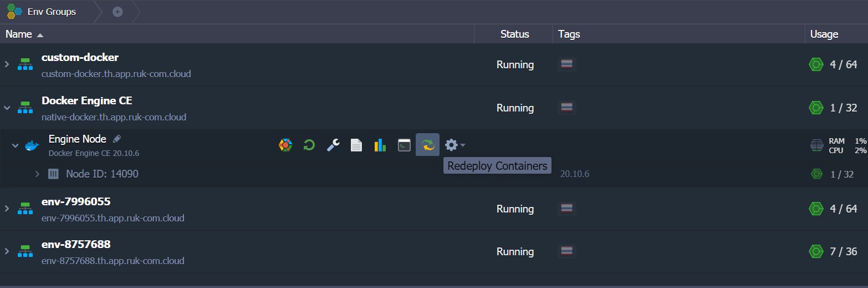Click the Node ID: 14090 container icon

[53, 174]
